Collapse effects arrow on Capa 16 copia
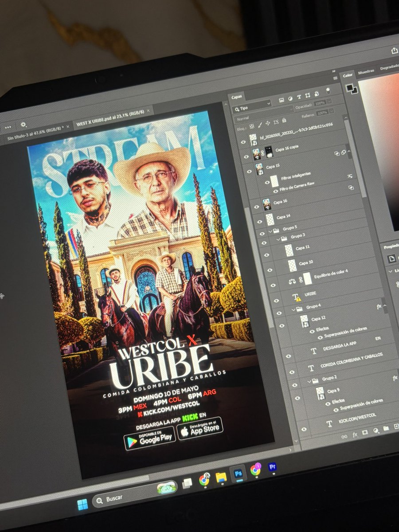 click(349, 151)
